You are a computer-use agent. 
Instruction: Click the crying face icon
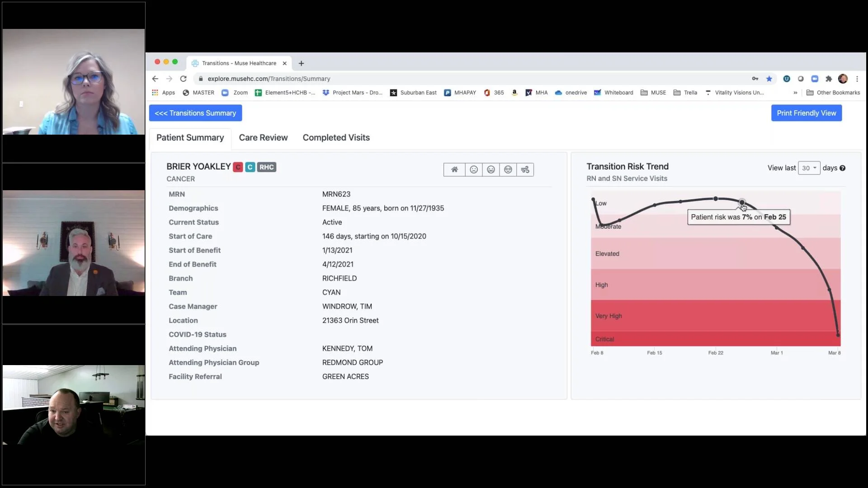491,169
